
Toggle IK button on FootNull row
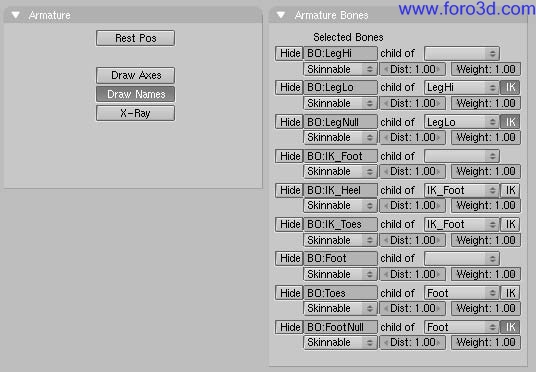510,327
